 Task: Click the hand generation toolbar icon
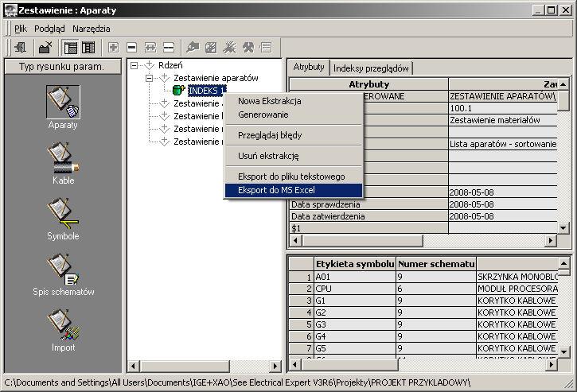(x=193, y=48)
